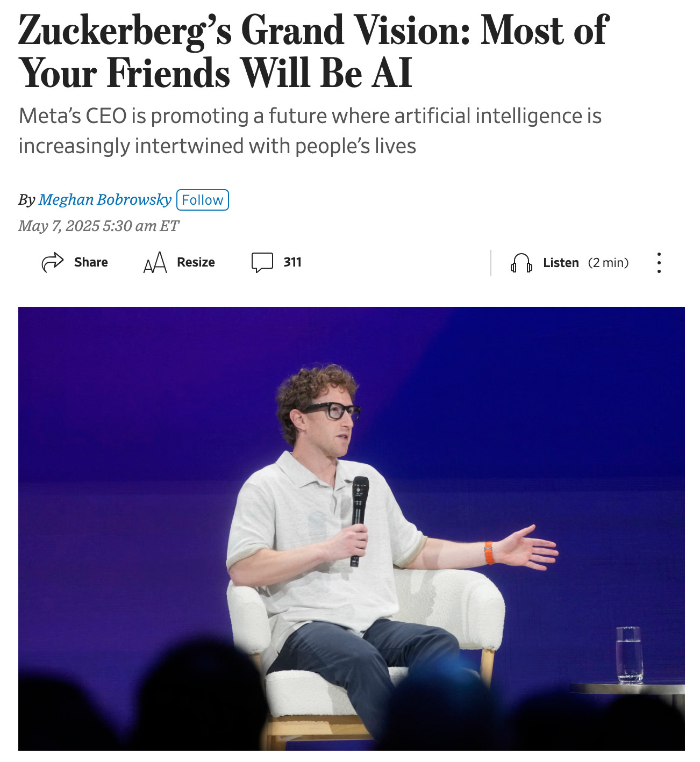Click the May 7, 2025 timestamp

[98, 226]
